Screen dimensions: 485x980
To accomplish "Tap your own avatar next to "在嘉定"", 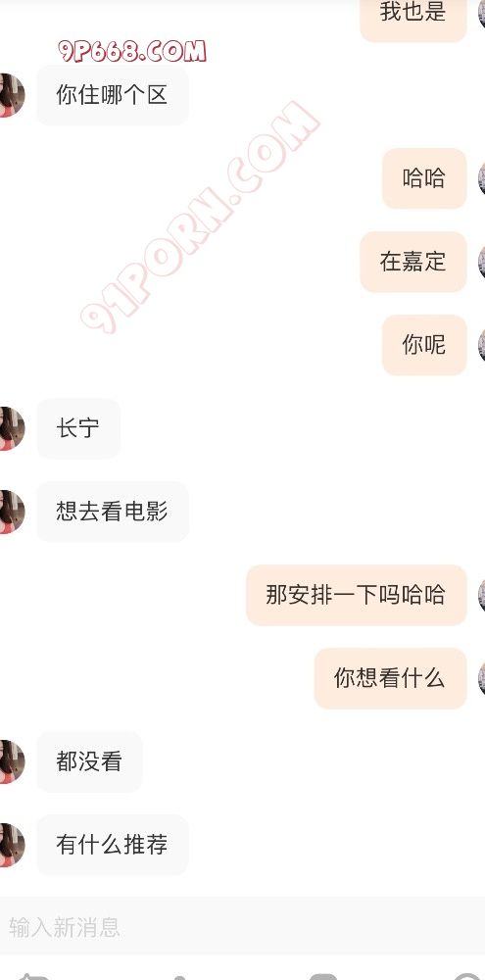I will (x=481, y=262).
